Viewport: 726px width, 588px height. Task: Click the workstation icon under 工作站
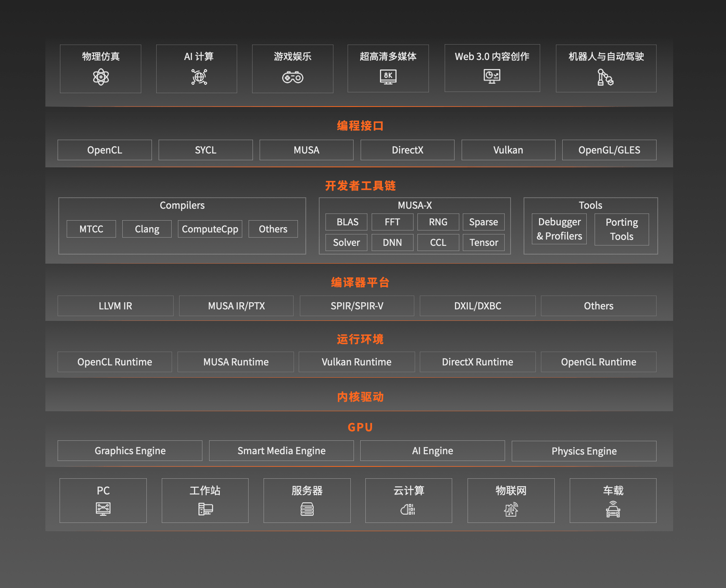coord(205,509)
